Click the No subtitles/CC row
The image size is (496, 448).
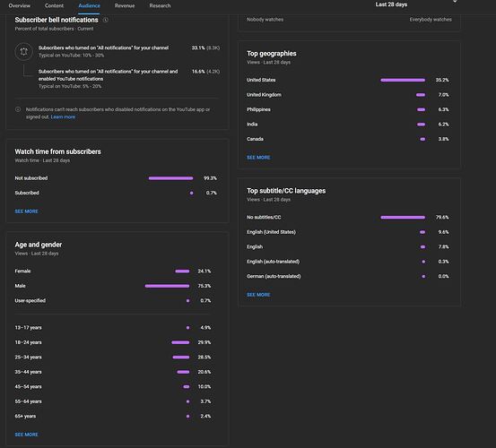[x=348, y=218]
